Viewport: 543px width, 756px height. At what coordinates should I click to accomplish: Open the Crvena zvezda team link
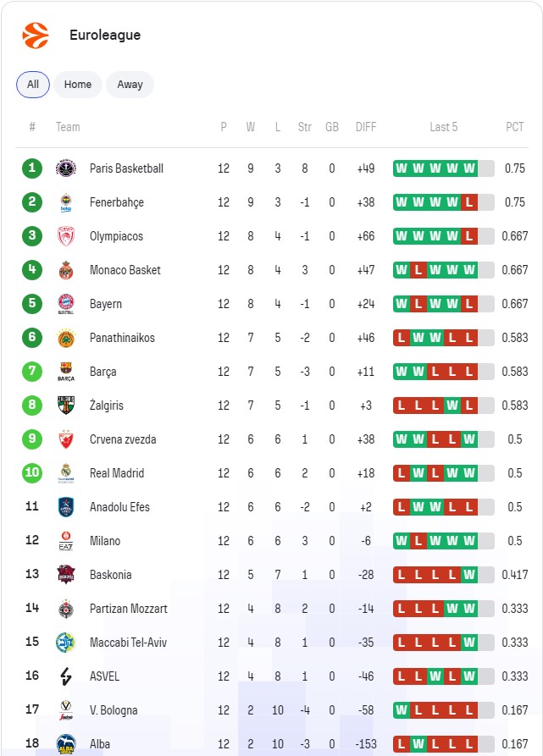[123, 439]
